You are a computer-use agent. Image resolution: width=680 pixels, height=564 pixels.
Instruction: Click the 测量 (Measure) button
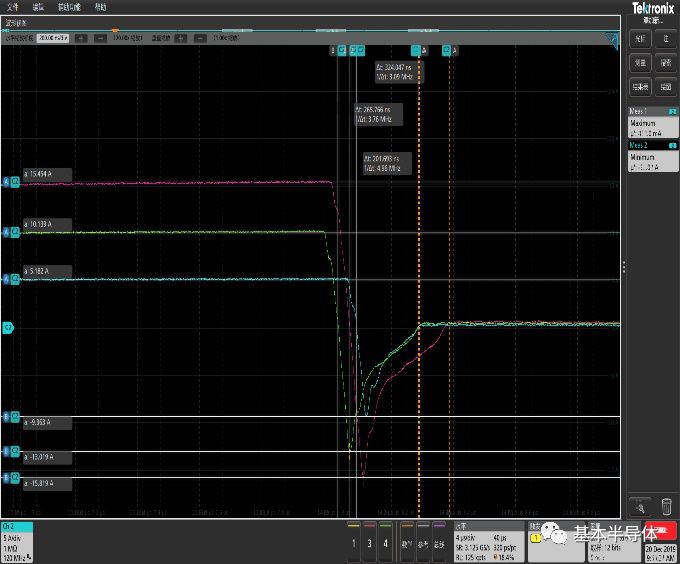tap(639, 62)
